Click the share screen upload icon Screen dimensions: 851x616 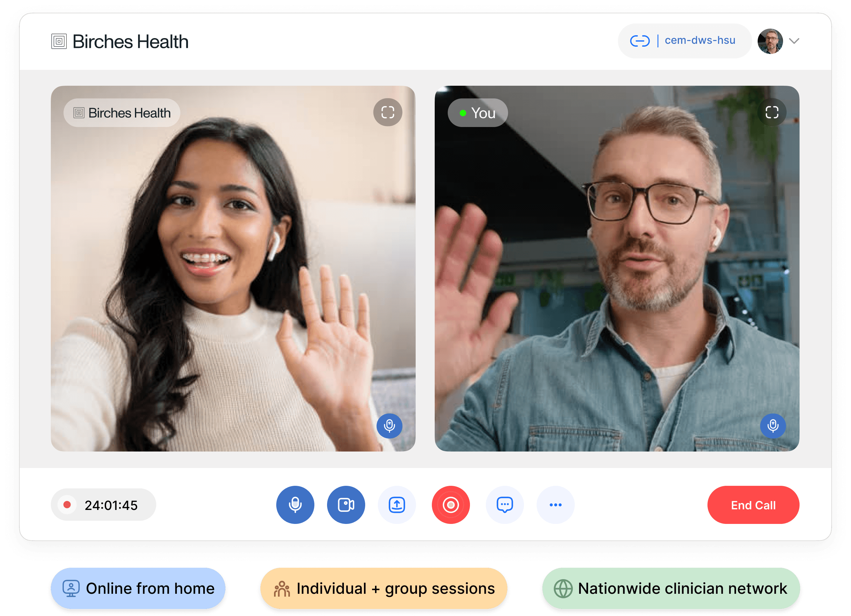(397, 505)
